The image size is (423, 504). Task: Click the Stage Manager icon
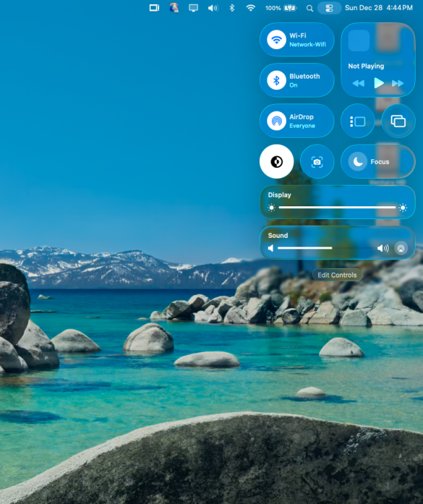(x=357, y=121)
